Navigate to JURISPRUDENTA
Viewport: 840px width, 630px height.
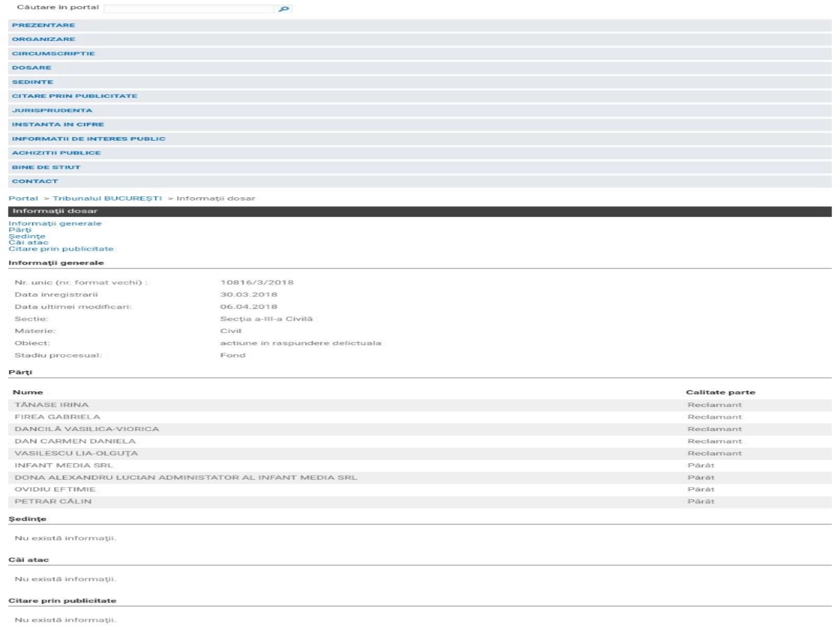pyautogui.click(x=52, y=110)
